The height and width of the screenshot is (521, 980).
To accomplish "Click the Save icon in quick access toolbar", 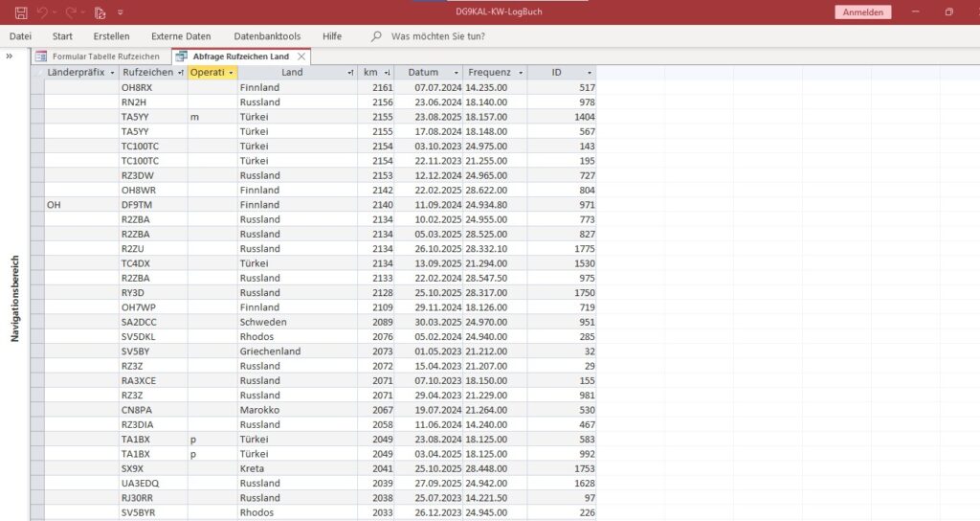I will coord(21,12).
